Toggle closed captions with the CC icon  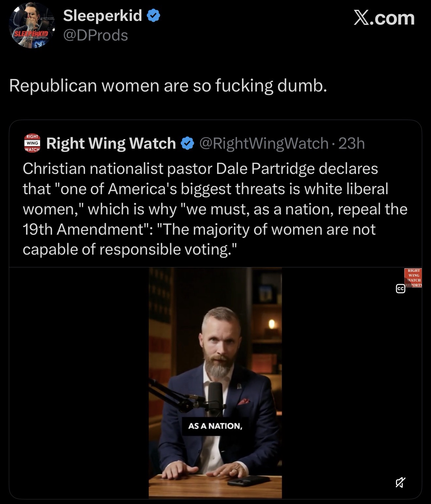(400, 289)
